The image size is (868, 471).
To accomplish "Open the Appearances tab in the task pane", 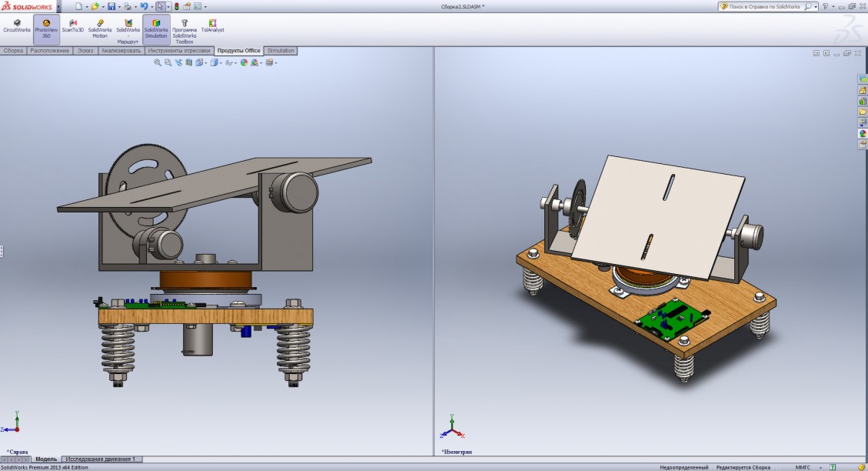I will (x=863, y=133).
